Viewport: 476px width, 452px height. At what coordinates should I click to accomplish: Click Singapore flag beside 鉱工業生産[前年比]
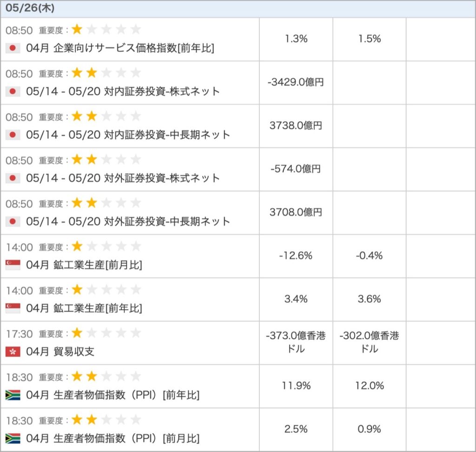[x=13, y=308]
